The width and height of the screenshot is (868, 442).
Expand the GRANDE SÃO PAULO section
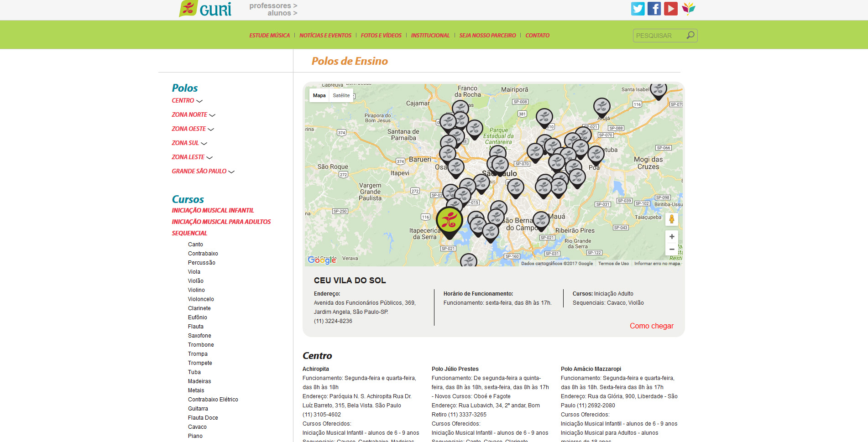(203, 172)
